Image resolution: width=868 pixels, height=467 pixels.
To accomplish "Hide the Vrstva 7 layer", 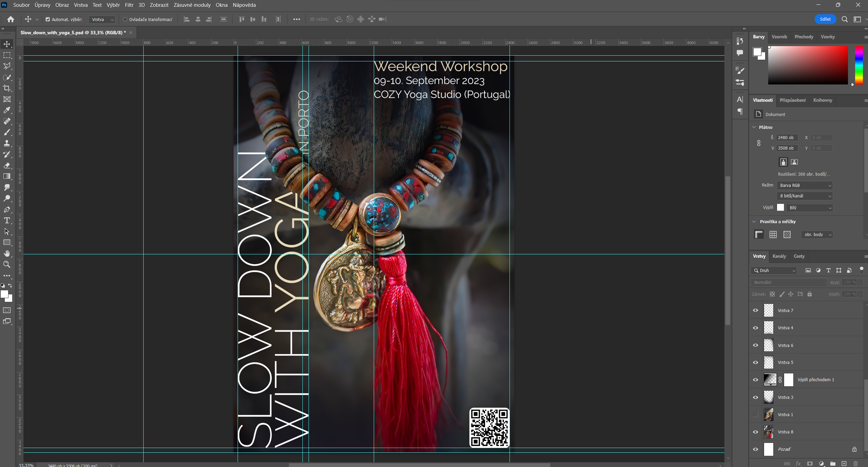I will [756, 310].
